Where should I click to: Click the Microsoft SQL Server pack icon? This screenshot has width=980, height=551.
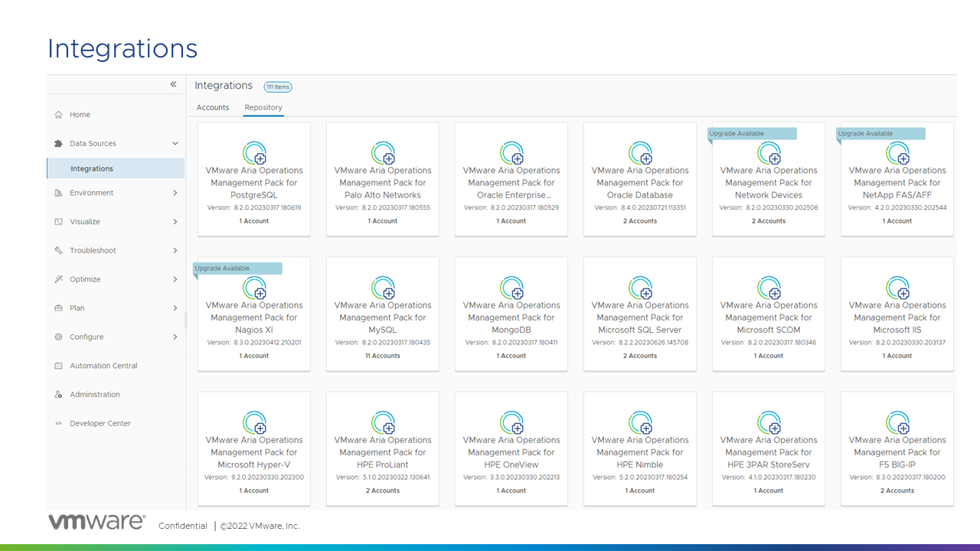[640, 288]
